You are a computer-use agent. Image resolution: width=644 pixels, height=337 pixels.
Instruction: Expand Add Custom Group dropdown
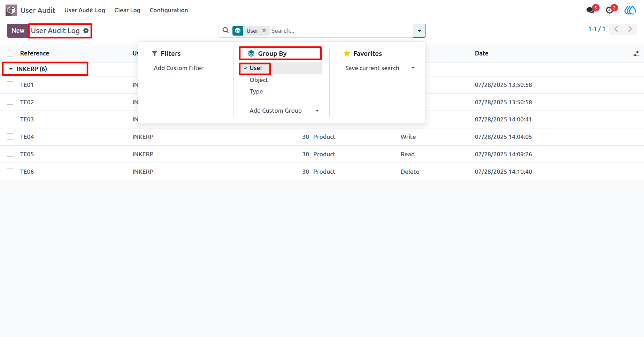282,111
